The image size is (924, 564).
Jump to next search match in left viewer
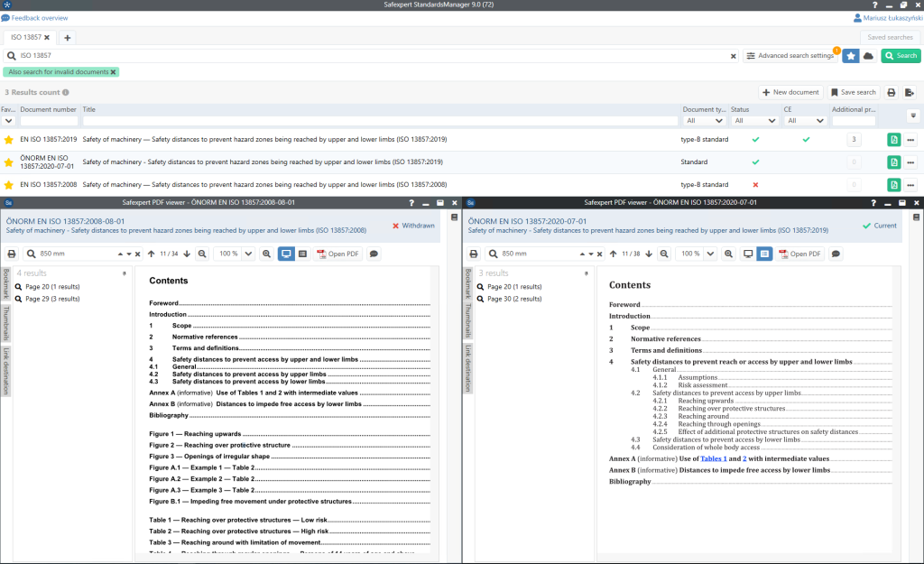coord(128,254)
